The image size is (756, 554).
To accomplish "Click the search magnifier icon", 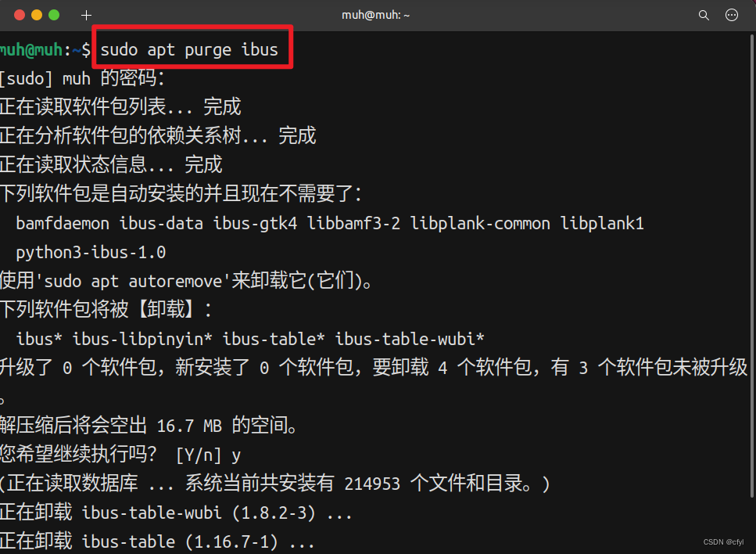I will [x=704, y=15].
